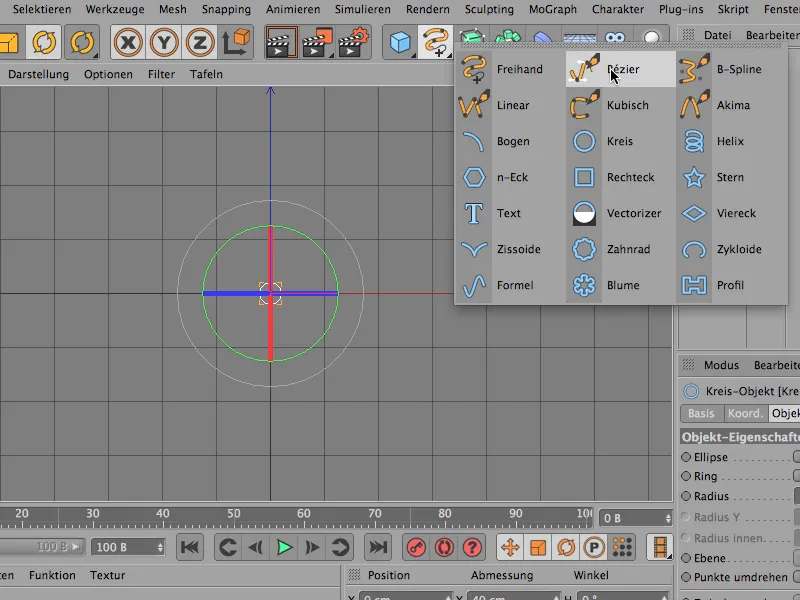Add a Viereck spline
Image resolution: width=800 pixels, height=600 pixels.
[x=731, y=213]
